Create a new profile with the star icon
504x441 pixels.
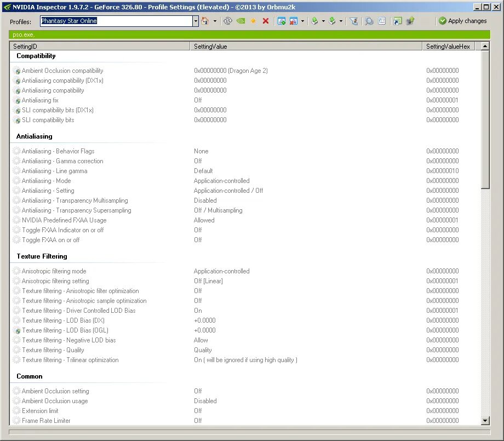[253, 21]
